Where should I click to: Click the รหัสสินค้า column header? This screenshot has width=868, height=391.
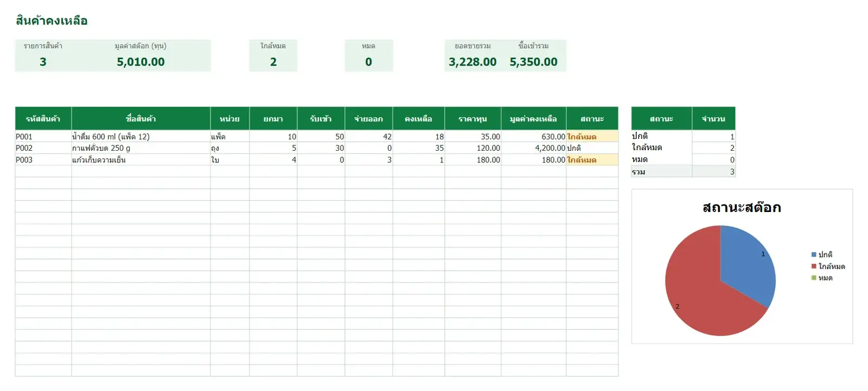pyautogui.click(x=43, y=118)
